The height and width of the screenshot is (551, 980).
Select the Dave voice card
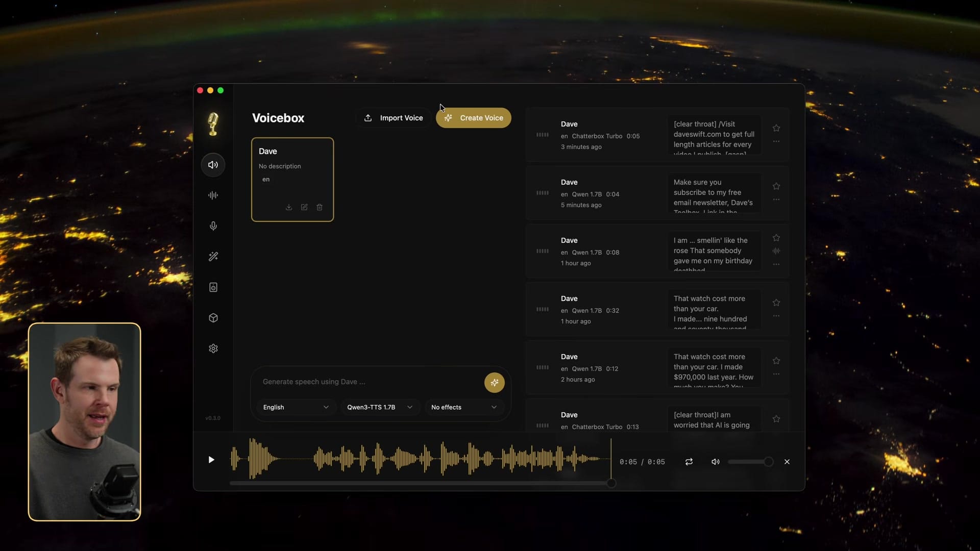pyautogui.click(x=292, y=180)
